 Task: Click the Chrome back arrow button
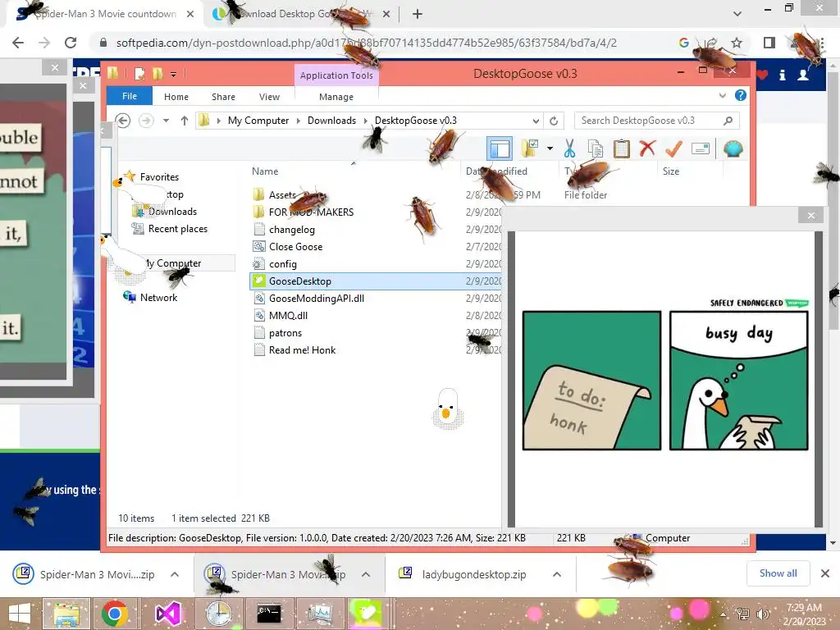click(18, 43)
